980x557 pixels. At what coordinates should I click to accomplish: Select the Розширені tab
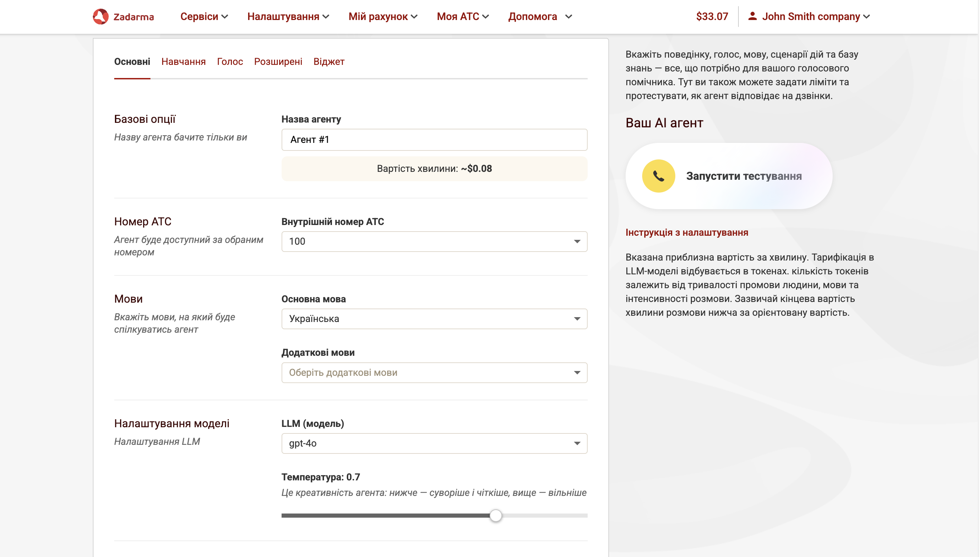coord(278,61)
